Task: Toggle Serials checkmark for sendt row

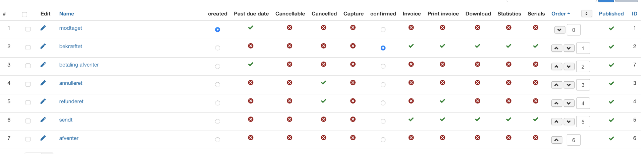Action: pos(536,120)
